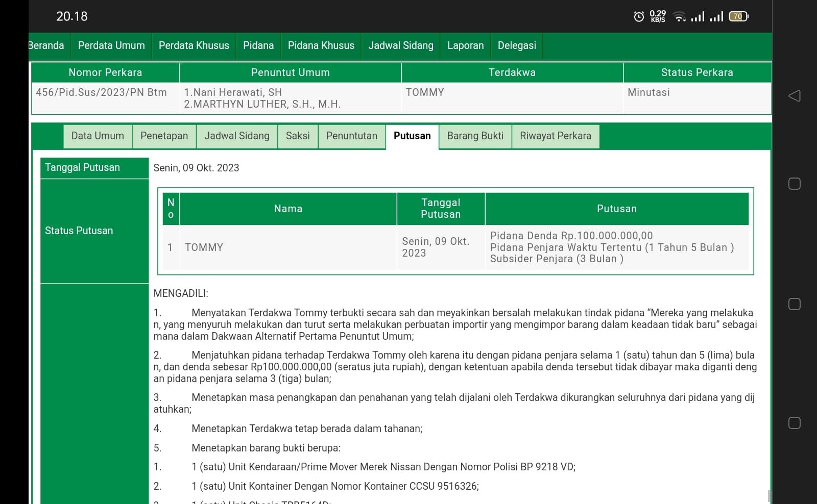Switch to the Penetapan tab
The height and width of the screenshot is (504, 817).
164,136
